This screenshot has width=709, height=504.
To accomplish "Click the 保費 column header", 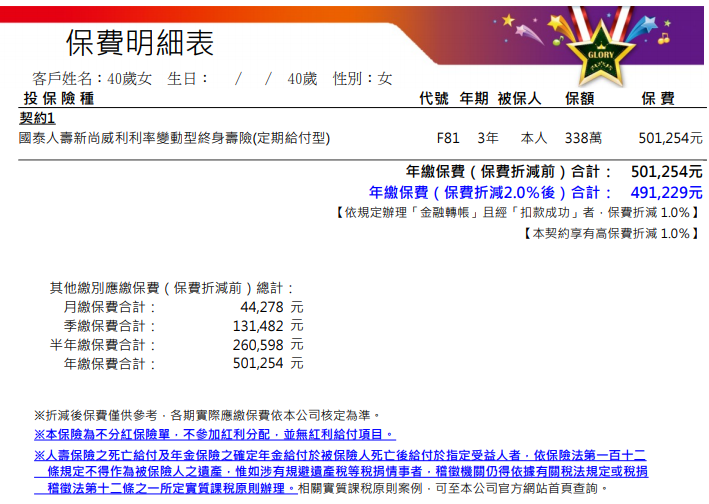I will coord(658,98).
